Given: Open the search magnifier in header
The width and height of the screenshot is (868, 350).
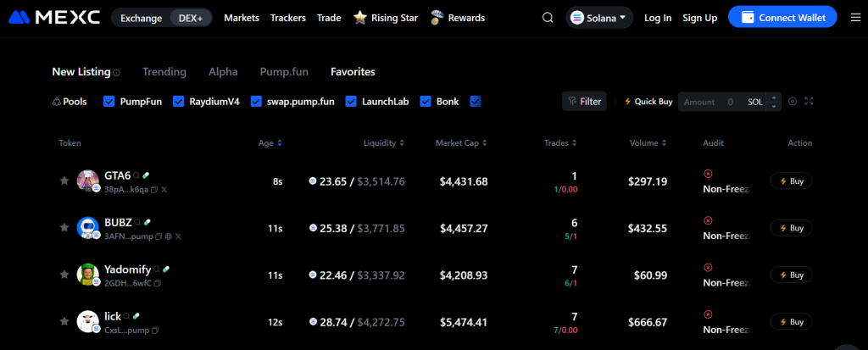Looking at the screenshot, I should coord(548,18).
